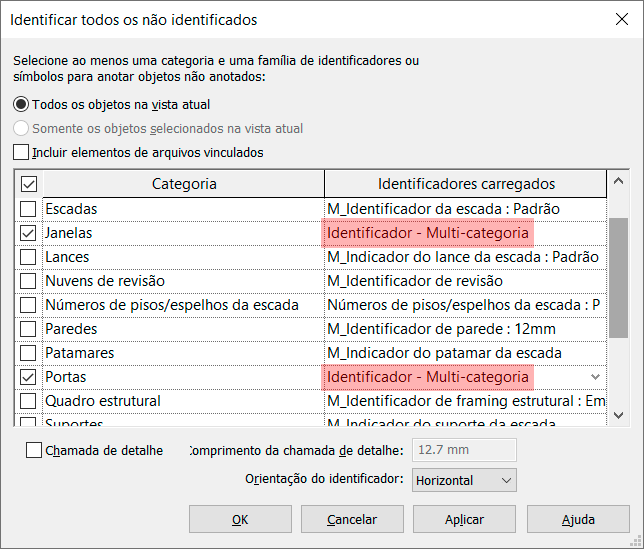Toggle the select-all checkbox in table header
644x549 pixels.
point(29,184)
